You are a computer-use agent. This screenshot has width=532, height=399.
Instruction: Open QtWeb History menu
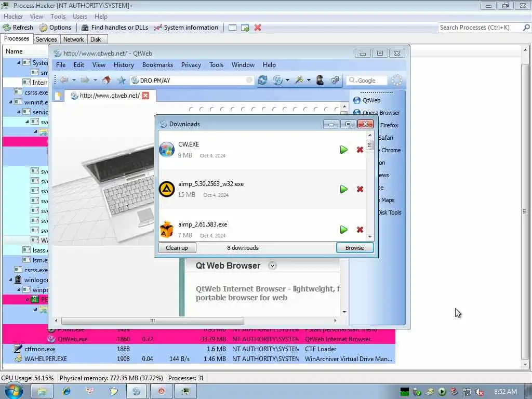coord(124,65)
